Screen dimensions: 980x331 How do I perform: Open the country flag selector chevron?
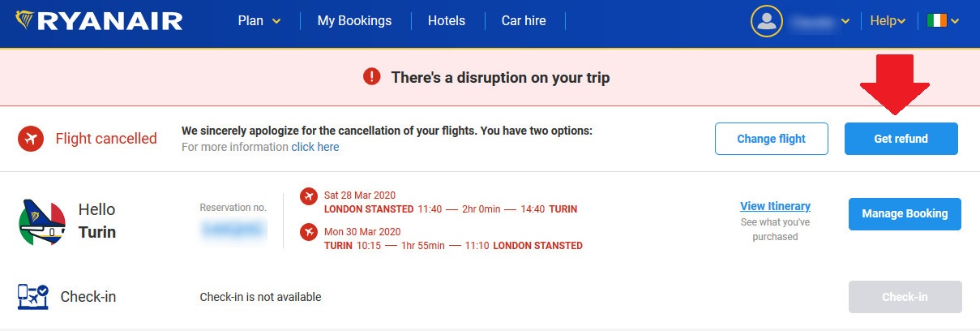[955, 21]
